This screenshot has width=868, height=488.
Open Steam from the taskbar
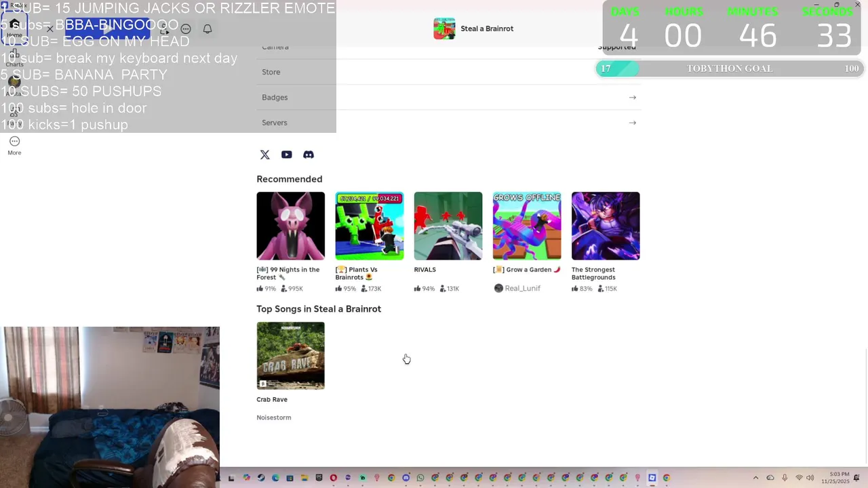coord(261,478)
